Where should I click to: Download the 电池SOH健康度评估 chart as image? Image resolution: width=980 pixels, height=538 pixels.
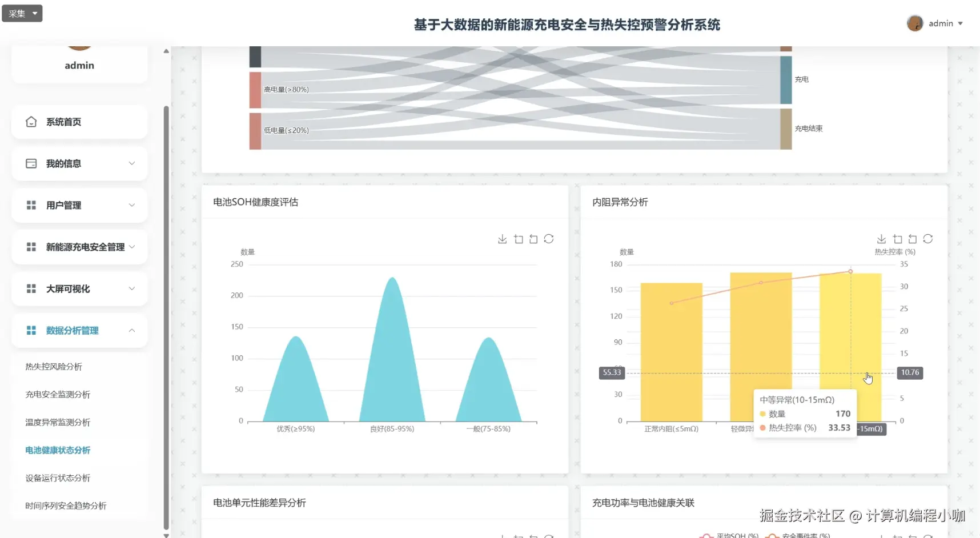pos(502,239)
